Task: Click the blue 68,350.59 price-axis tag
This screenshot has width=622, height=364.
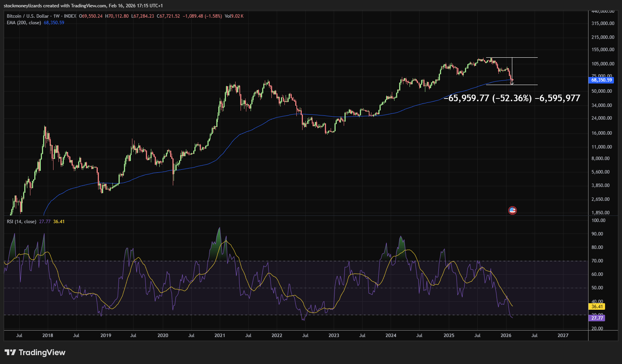Action: tap(602, 80)
